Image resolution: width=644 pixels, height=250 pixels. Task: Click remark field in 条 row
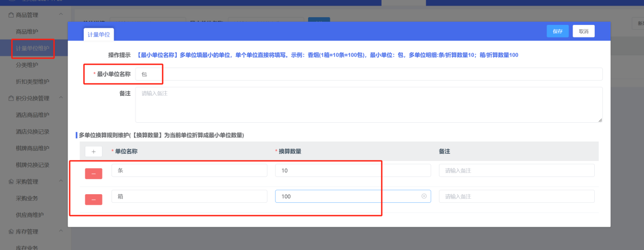[517, 170]
